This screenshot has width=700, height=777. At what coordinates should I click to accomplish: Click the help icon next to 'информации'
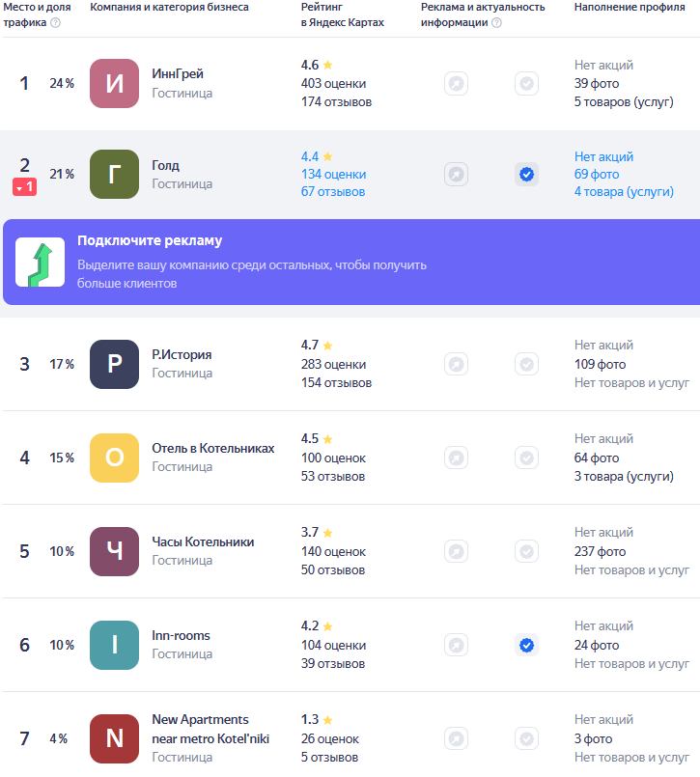pos(496,23)
